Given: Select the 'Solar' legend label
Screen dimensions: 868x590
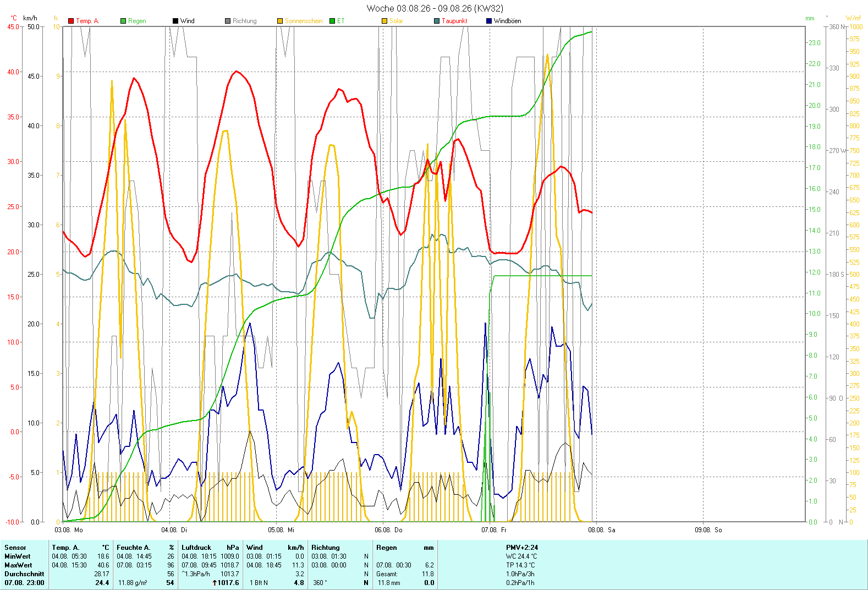Looking at the screenshot, I should tap(396, 21).
